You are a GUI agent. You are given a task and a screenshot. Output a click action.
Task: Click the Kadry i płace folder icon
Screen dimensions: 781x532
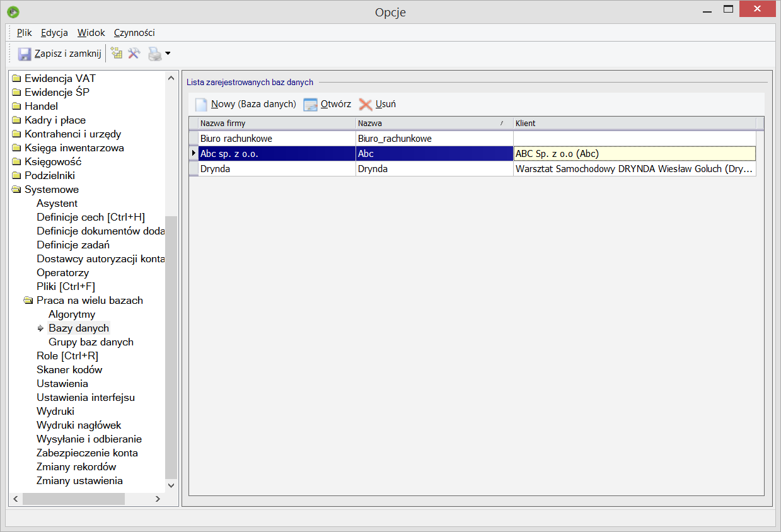[x=16, y=120]
